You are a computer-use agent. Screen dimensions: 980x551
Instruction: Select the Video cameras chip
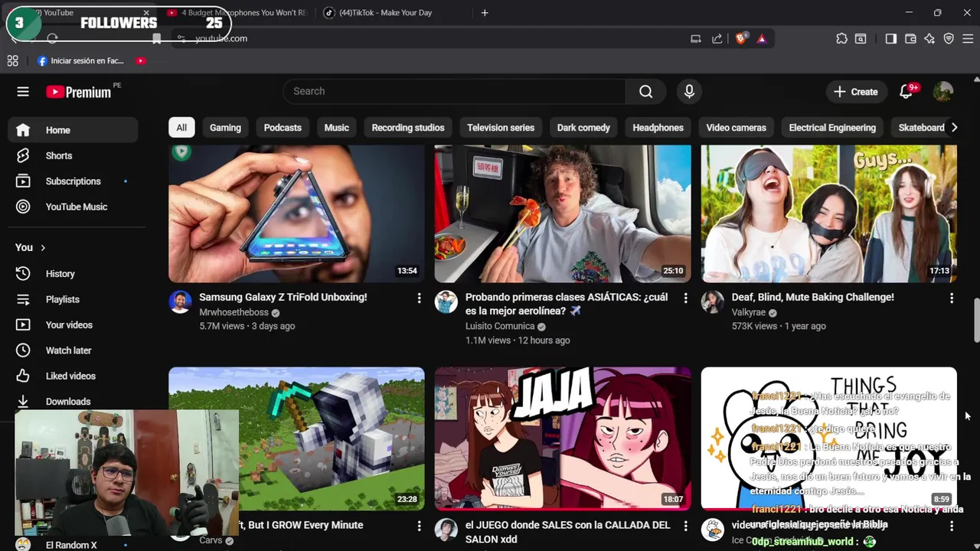click(x=736, y=128)
